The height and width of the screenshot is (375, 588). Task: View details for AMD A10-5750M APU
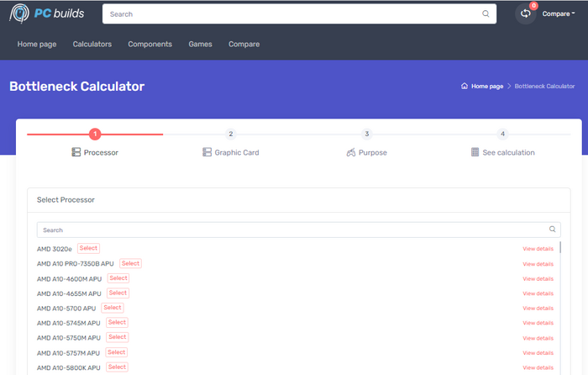tap(538, 338)
